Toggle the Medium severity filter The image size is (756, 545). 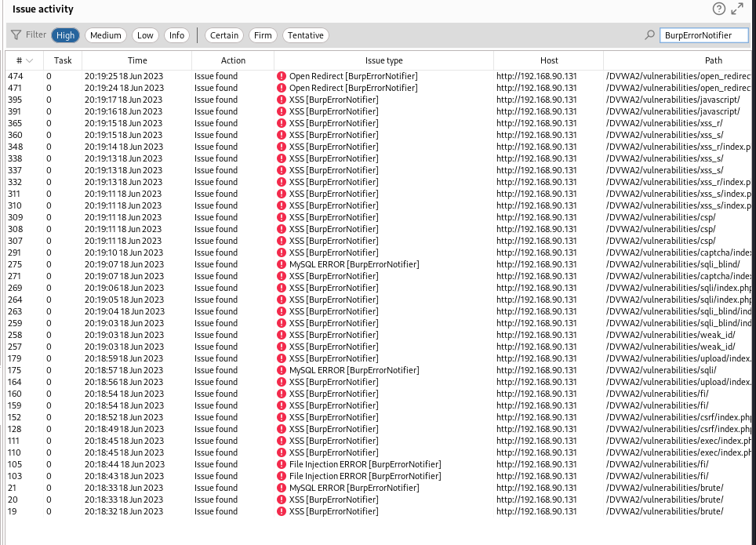click(106, 35)
